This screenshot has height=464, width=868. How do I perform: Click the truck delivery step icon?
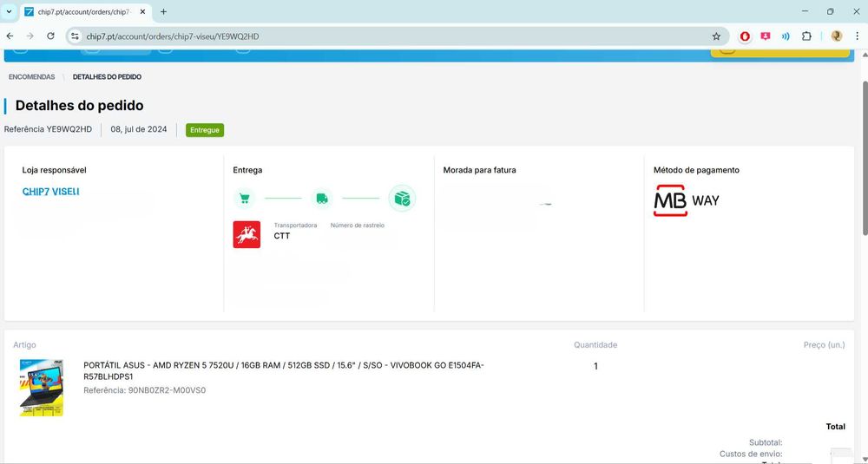point(322,198)
